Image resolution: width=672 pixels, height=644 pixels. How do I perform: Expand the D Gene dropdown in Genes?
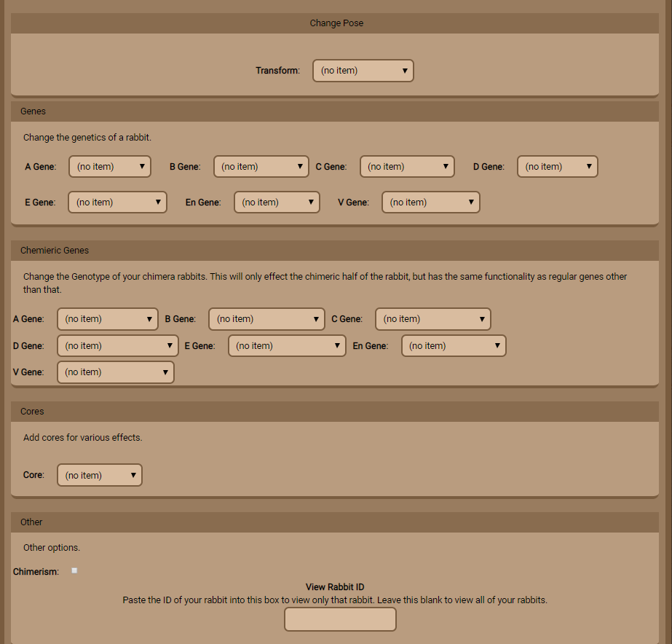pyautogui.click(x=557, y=167)
